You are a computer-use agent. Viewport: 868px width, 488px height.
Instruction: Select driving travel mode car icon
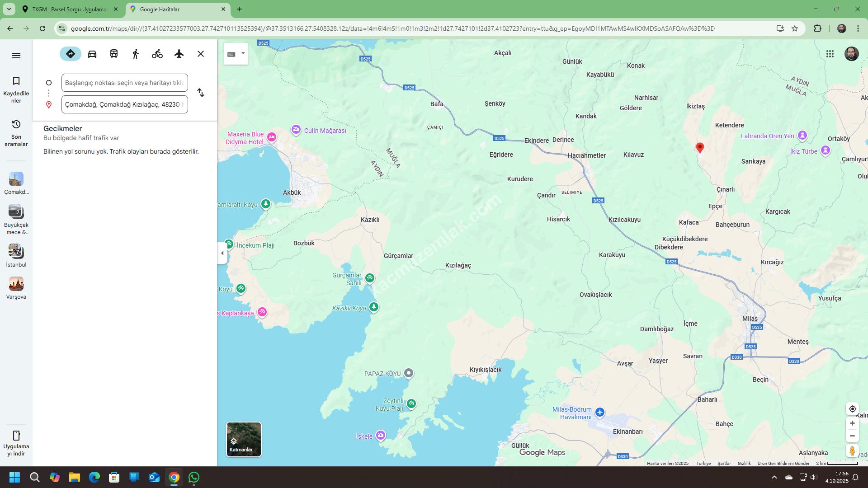point(92,54)
